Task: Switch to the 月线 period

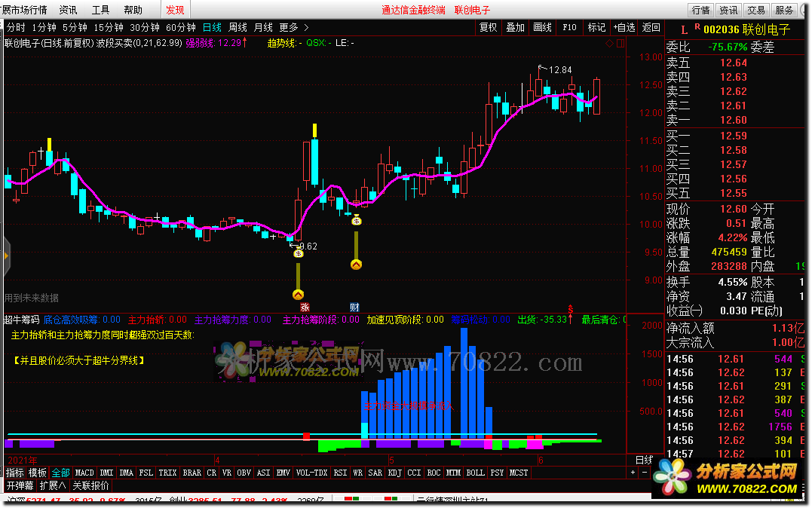Action: [263, 27]
